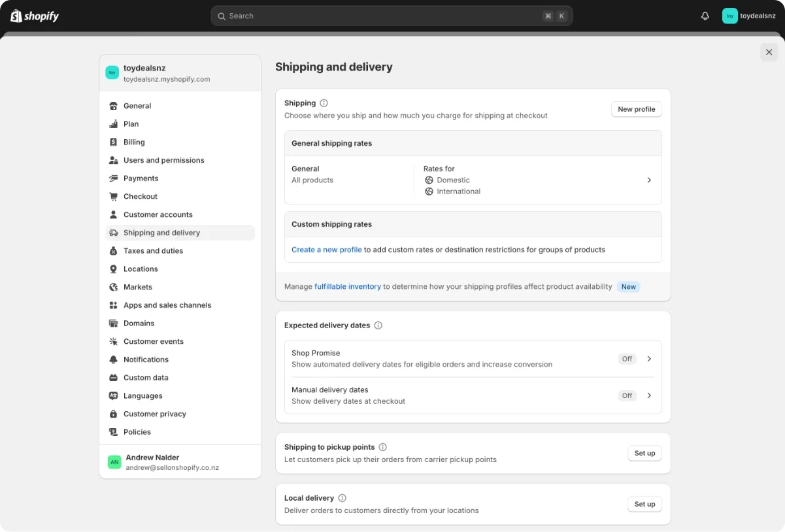785x532 pixels.
Task: Click the toydealsnz.myshopify.com store address
Action: (167, 79)
